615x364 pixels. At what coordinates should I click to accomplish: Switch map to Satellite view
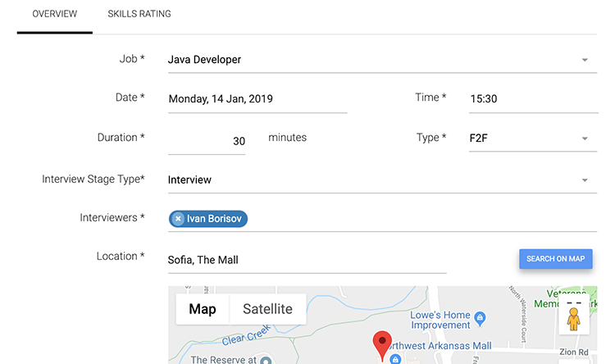coord(261,309)
